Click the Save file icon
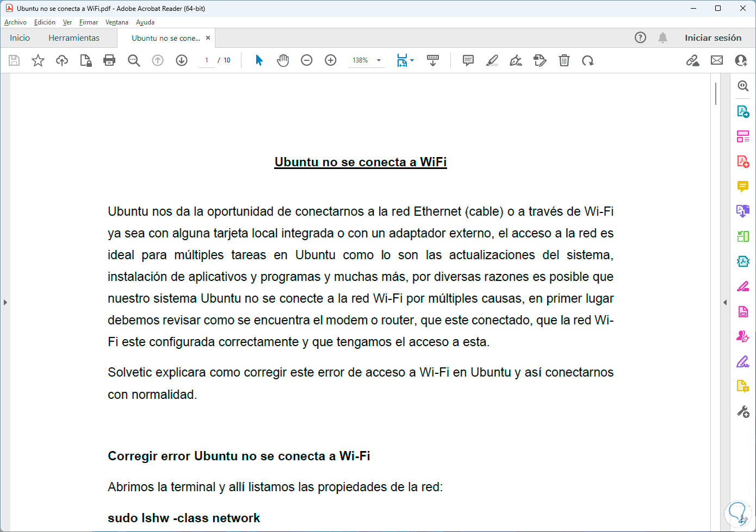 [x=14, y=60]
